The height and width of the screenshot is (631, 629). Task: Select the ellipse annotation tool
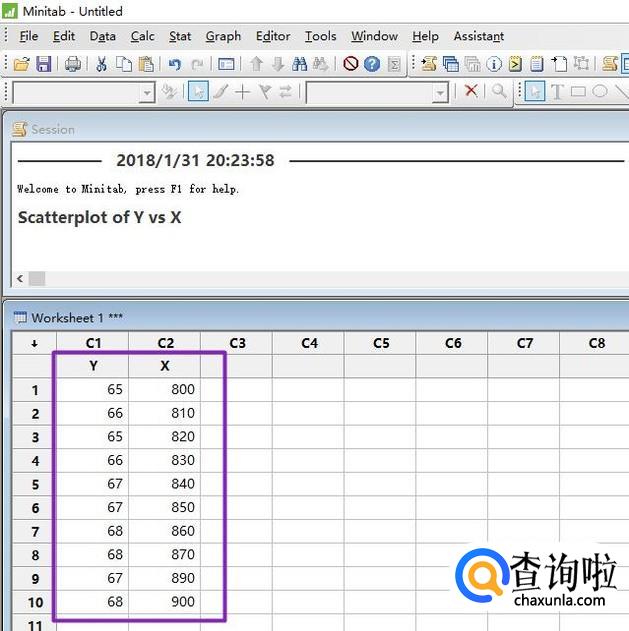(600, 91)
